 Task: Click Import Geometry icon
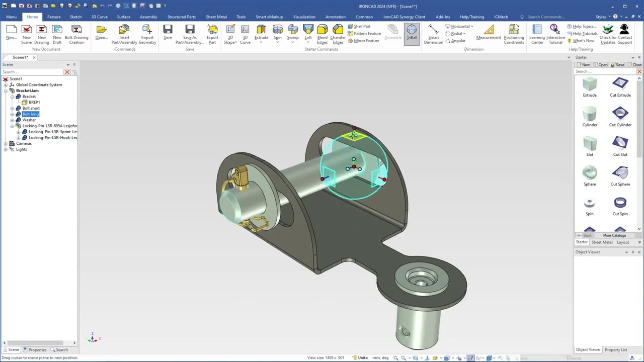click(147, 34)
